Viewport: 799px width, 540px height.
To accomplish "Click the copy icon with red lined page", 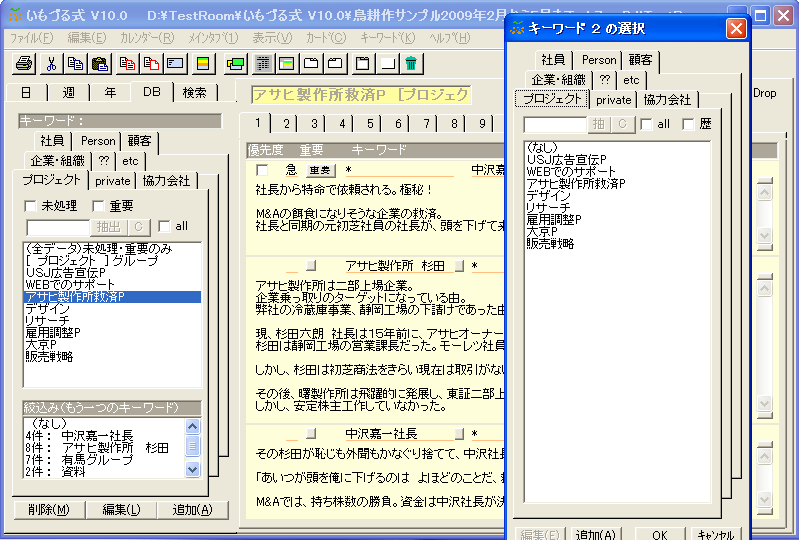I will pos(127,64).
